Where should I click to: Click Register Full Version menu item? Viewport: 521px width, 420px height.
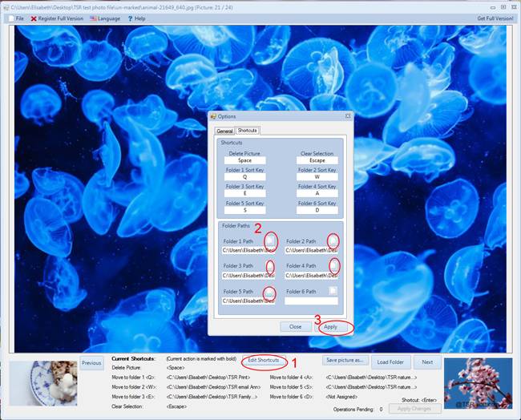coord(58,18)
